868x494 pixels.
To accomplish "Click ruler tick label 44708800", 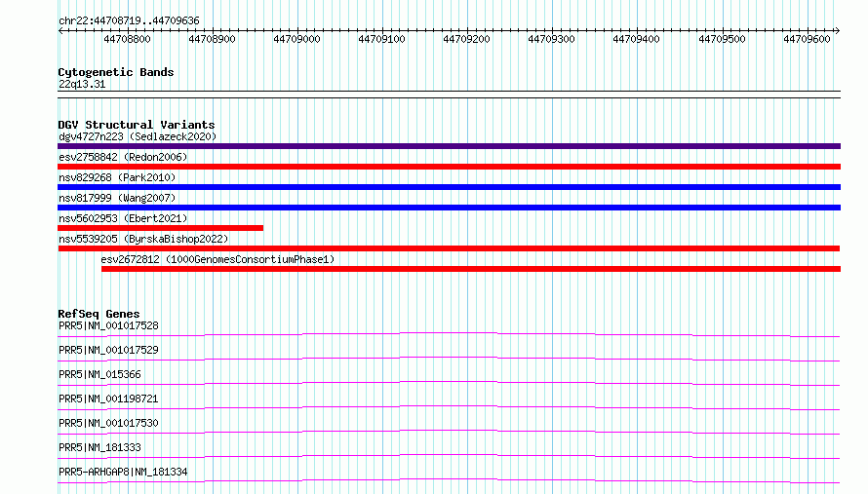I will click(x=127, y=39).
